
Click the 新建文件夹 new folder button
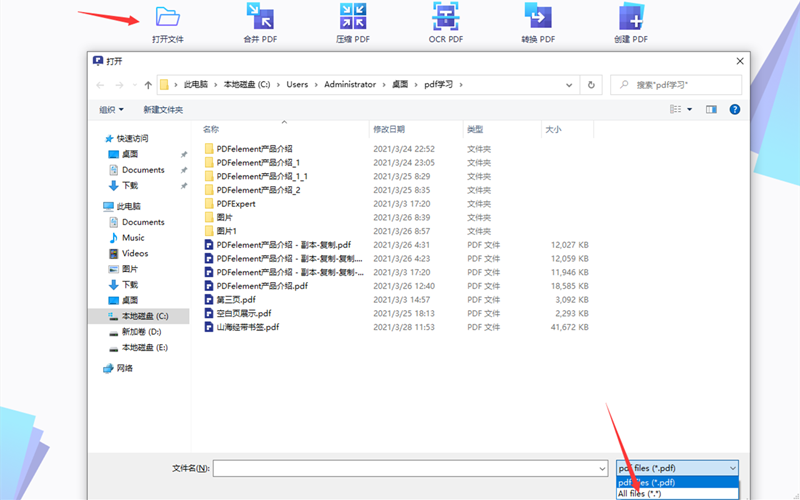pos(163,109)
